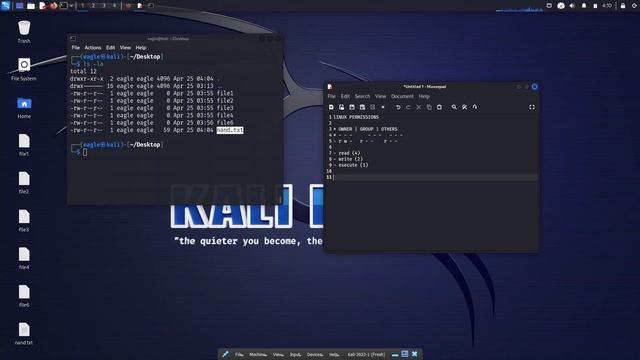Screen dimensions: 640x360
Task: Select file3 on the desktop
Action: click(24, 220)
